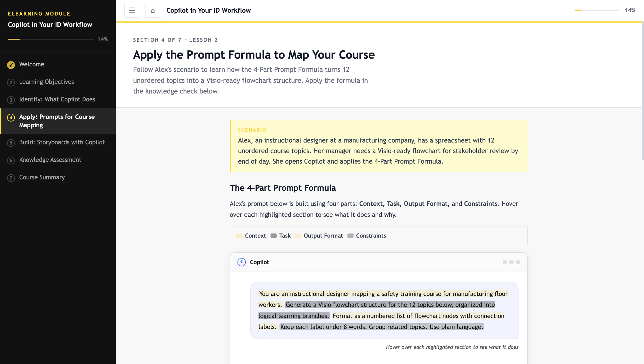
Task: Select Apply: Prompts for Course Mapping
Action: [x=57, y=121]
